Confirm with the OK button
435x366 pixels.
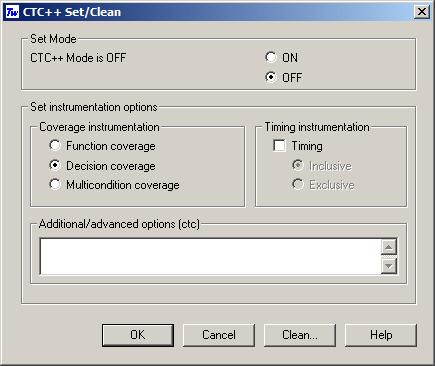[138, 335]
